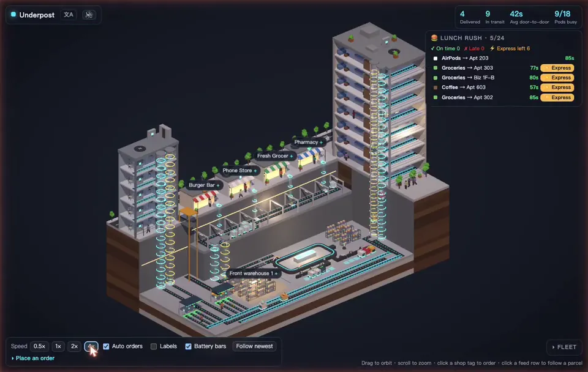Set simulation speed to 2x
This screenshot has width=588, height=372.
pyautogui.click(x=74, y=346)
